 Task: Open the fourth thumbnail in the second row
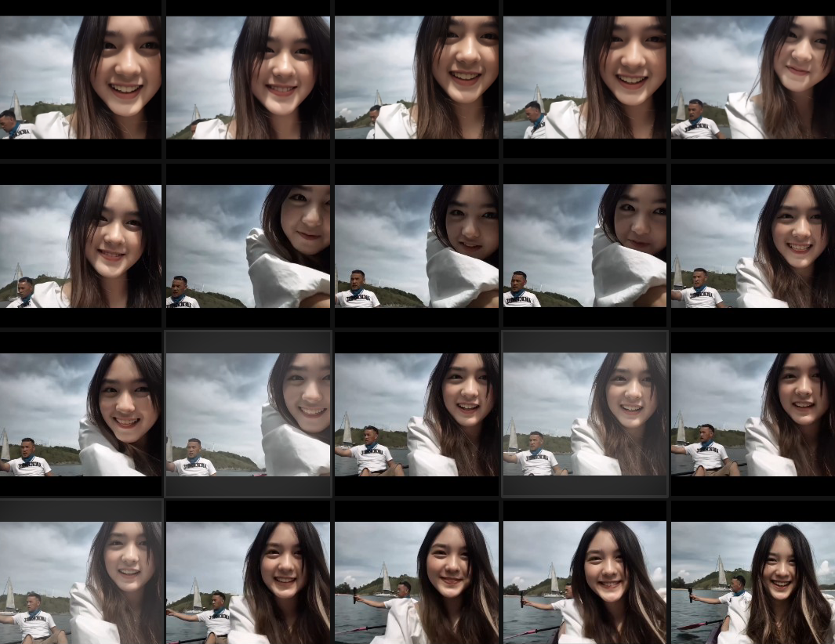pyautogui.click(x=585, y=246)
